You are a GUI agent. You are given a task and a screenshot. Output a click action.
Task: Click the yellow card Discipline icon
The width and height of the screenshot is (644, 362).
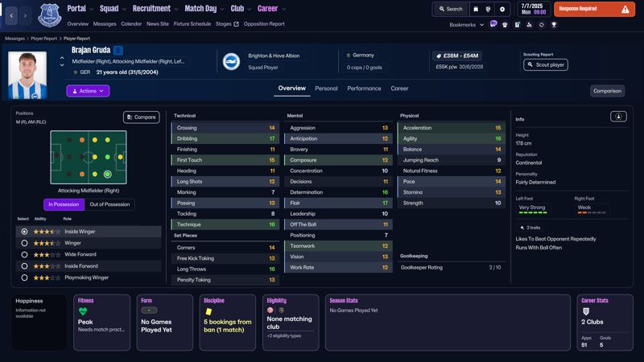(208, 311)
